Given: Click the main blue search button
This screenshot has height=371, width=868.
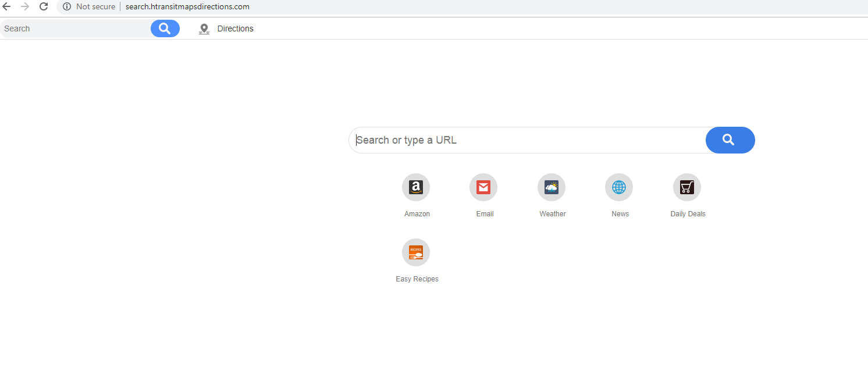Looking at the screenshot, I should [x=730, y=140].
